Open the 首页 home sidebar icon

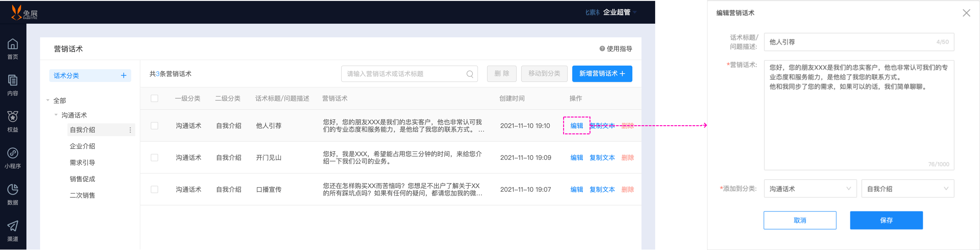tap(13, 49)
